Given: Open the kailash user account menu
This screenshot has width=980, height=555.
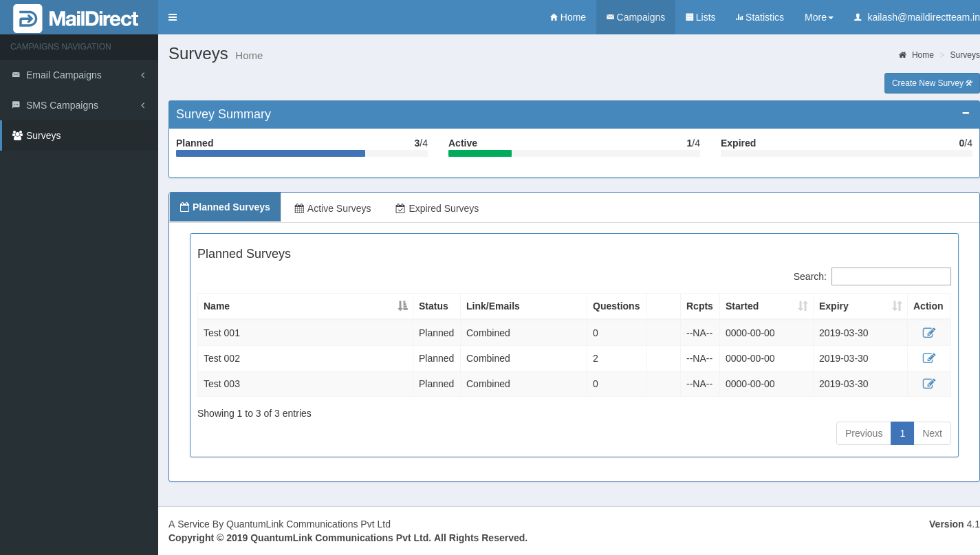Looking at the screenshot, I should 916,17.
